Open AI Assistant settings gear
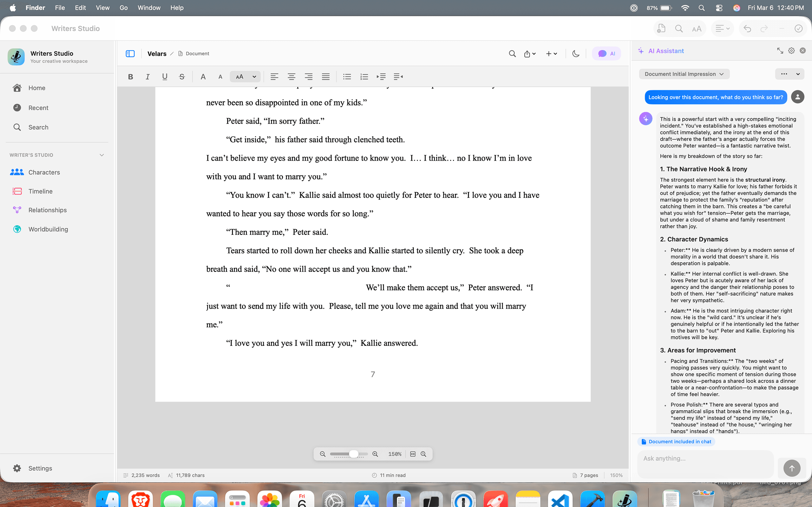This screenshot has height=507, width=812. 791,51
